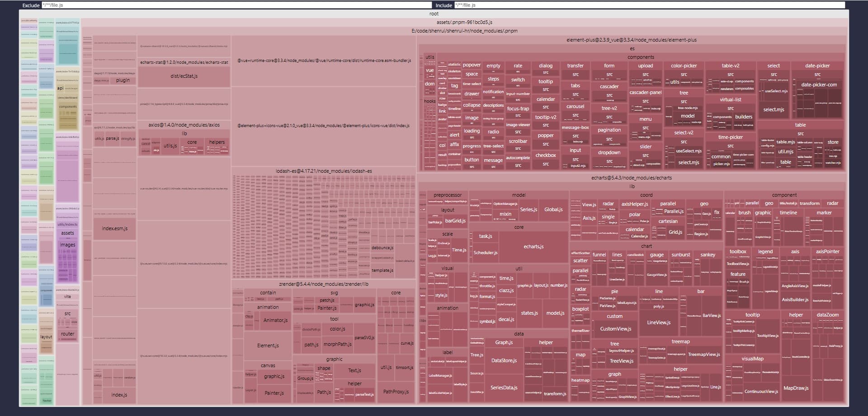Viewport: 868px width, 416px height.
Task: Select the echarts@5.4.3 package header
Action: click(632, 178)
